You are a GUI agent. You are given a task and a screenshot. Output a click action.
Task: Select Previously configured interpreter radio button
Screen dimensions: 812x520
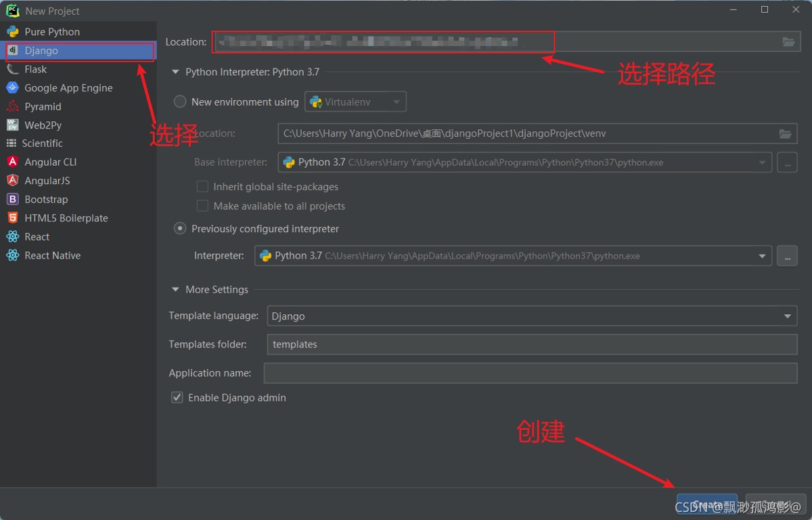tap(180, 229)
